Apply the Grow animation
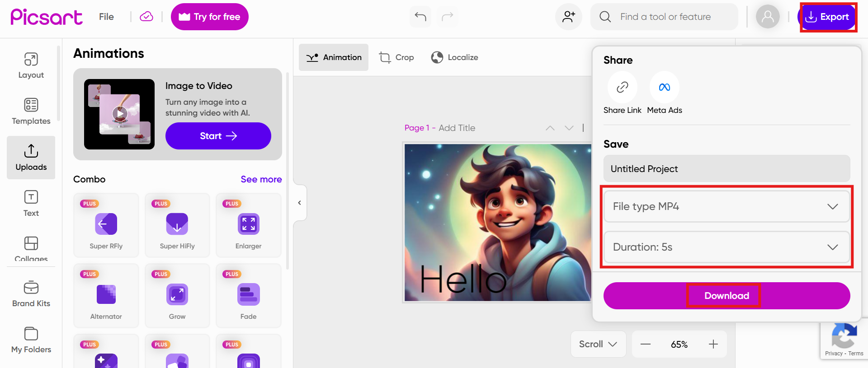The image size is (868, 368). pyautogui.click(x=177, y=296)
